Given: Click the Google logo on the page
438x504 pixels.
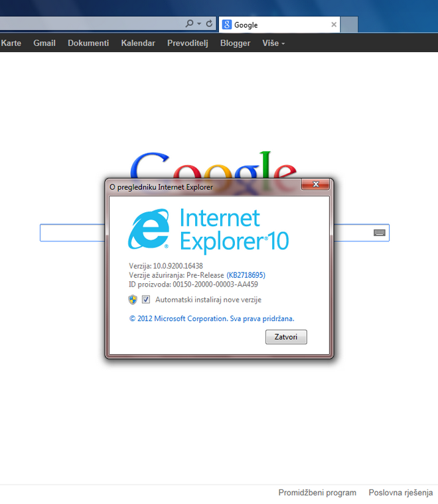Looking at the screenshot, I should click(x=213, y=165).
